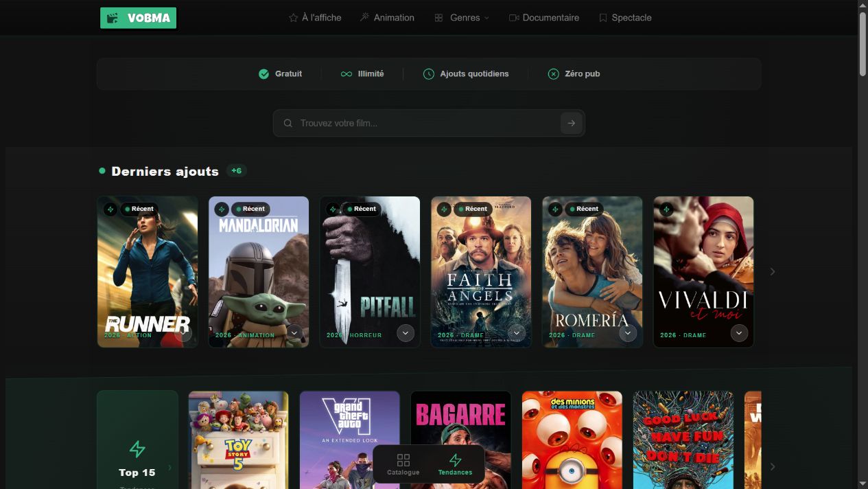Image resolution: width=868 pixels, height=489 pixels.
Task: Expand details chevron on Faith of Angels card
Action: click(x=517, y=333)
